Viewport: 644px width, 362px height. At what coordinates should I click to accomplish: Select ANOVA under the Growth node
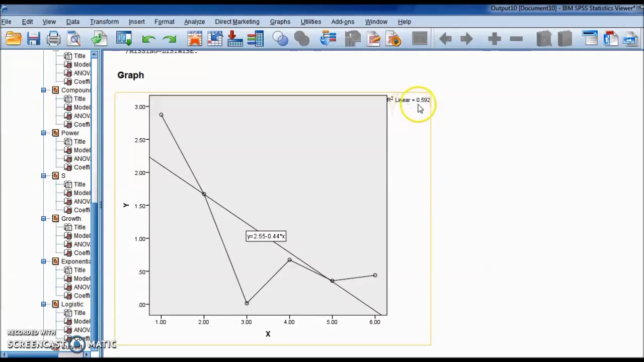[82, 244]
